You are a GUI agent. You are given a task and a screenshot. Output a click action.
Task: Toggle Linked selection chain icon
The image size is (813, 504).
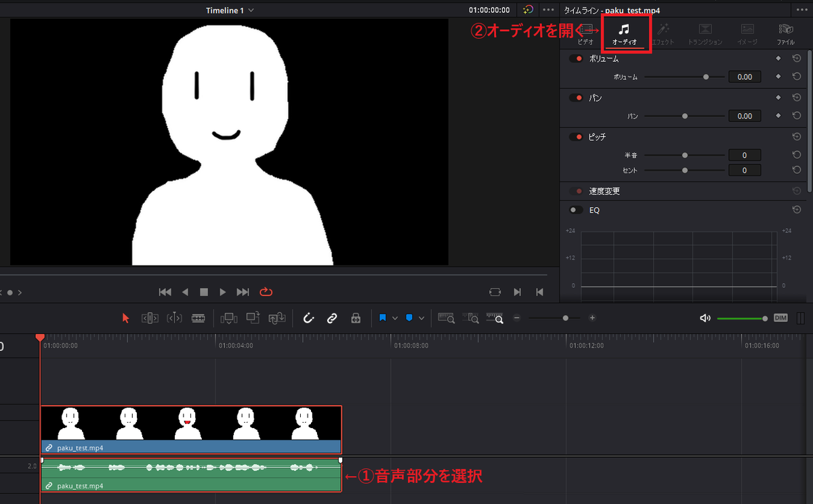[x=332, y=318]
